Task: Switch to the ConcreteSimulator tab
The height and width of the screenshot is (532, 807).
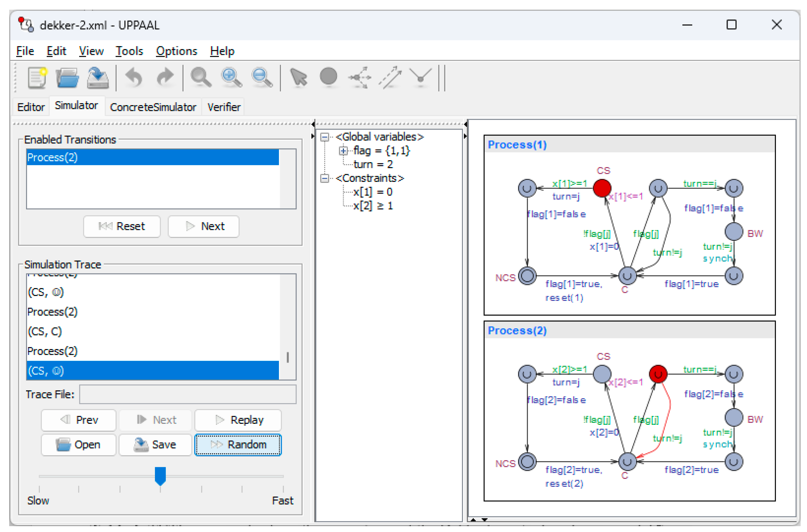Action: pyautogui.click(x=153, y=107)
